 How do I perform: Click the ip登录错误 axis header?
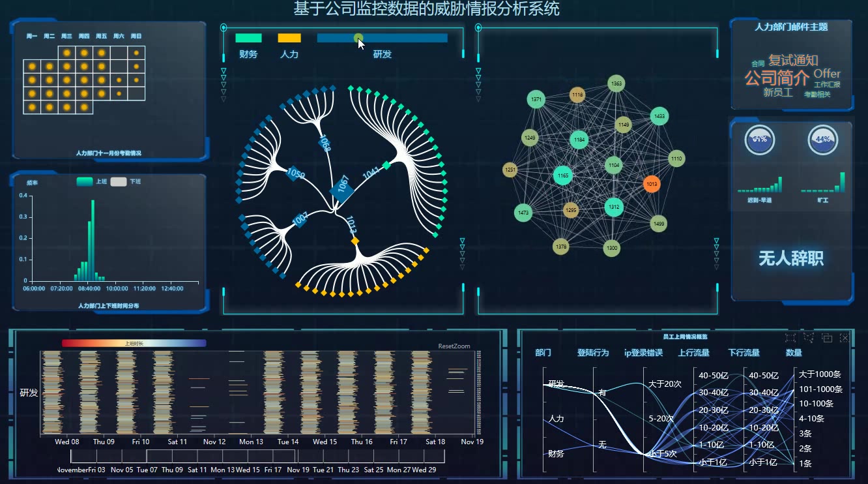(643, 353)
